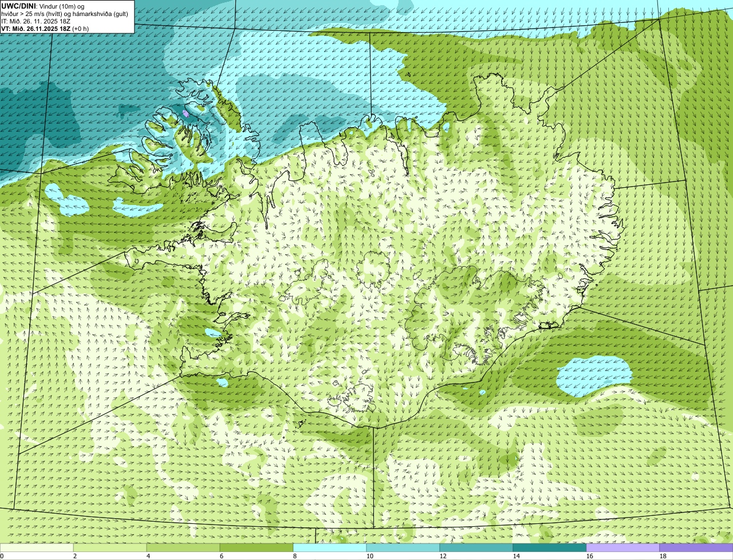Click the legend scale label 6
Screen dimensions: 733x560
point(222,556)
